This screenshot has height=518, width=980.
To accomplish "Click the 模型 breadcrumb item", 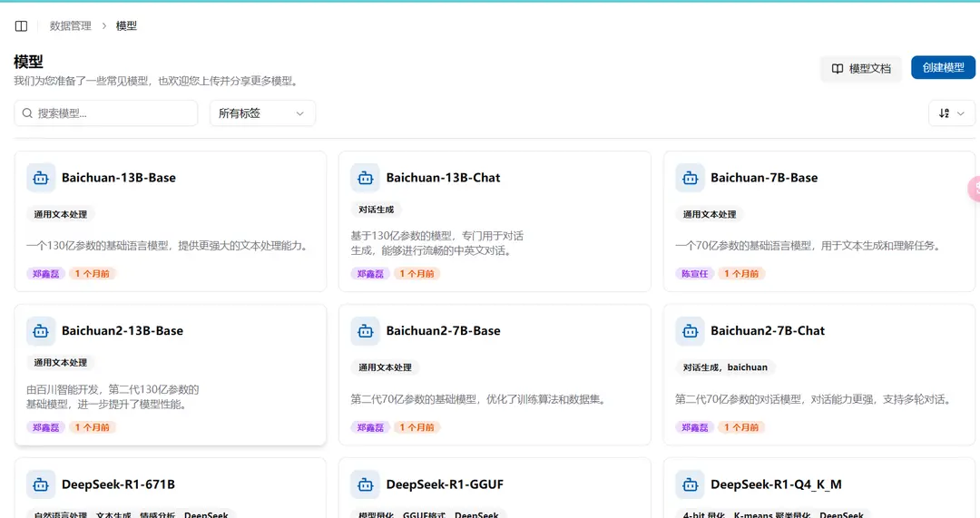I will point(126,25).
